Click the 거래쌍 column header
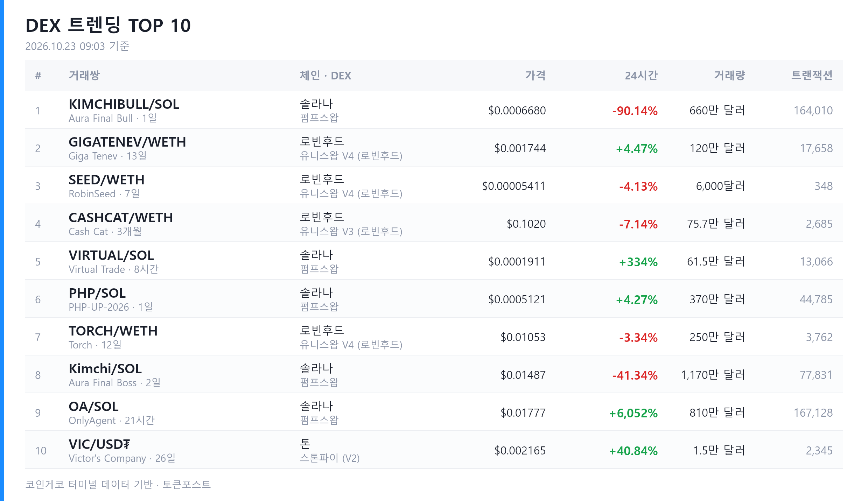 coord(84,75)
